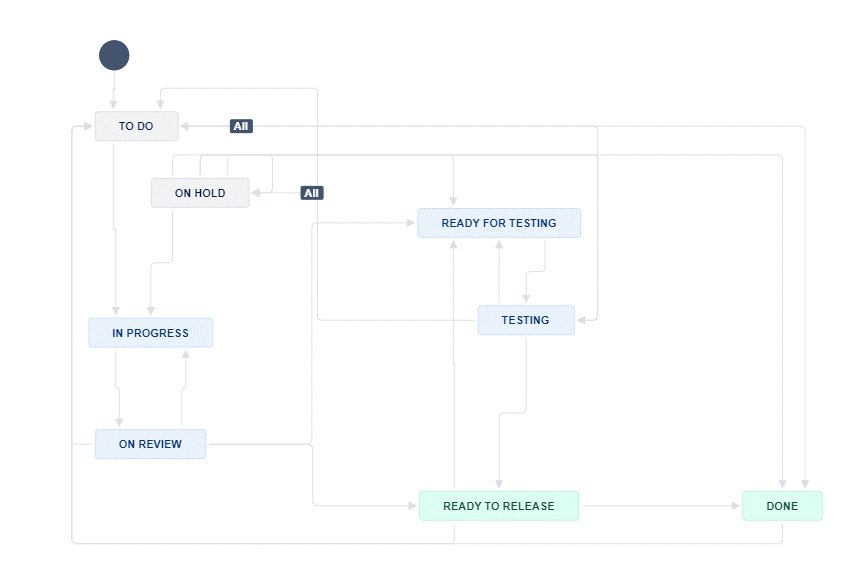Click the black workflow start circle
This screenshot has height=586, width=861.
(114, 55)
